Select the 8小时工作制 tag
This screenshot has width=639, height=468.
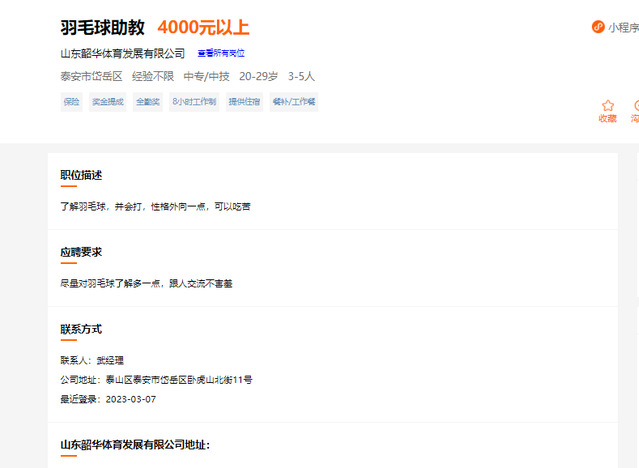tap(193, 102)
